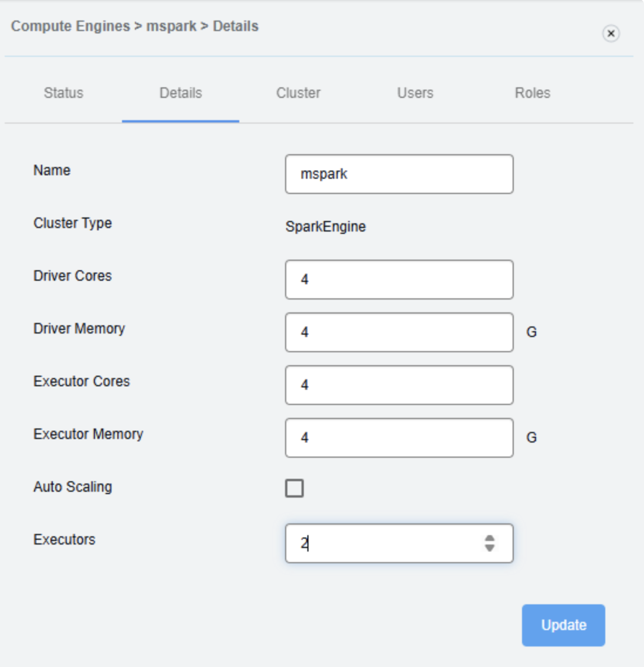Open the Cluster tab
644x667 pixels.
[x=298, y=93]
